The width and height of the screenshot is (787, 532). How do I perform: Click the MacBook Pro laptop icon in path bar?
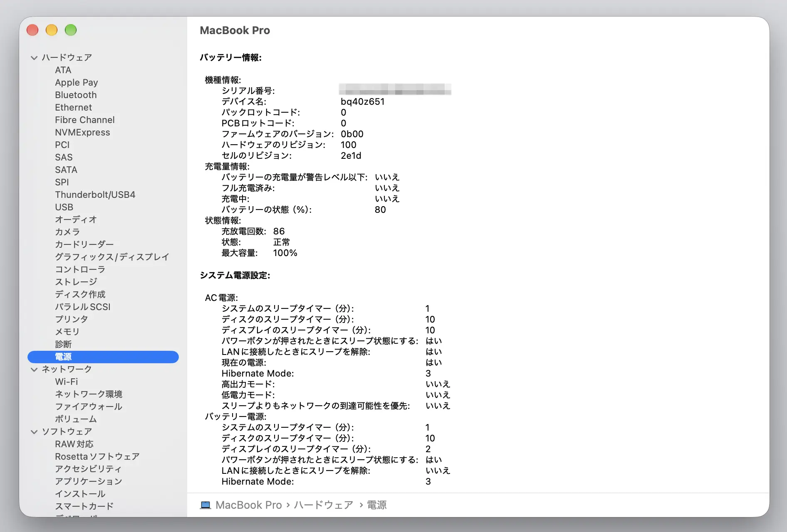pos(205,505)
